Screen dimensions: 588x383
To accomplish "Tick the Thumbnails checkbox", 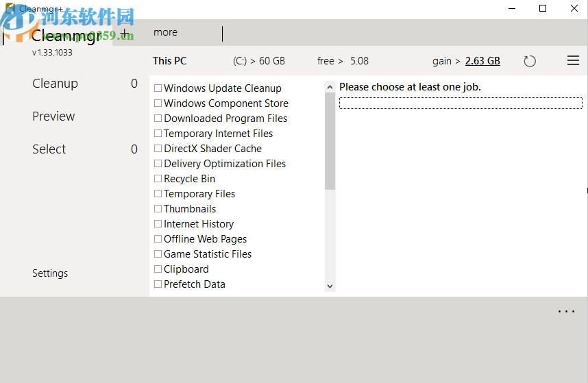I will tap(158, 209).
